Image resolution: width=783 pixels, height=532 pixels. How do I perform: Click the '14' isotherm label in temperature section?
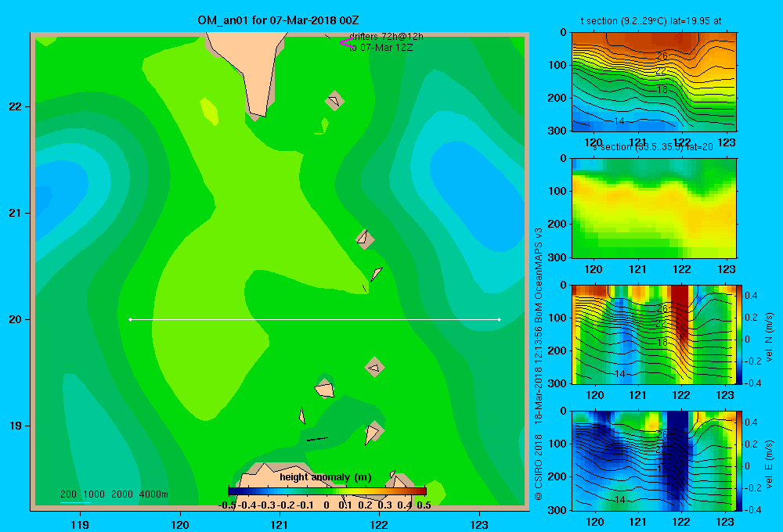pyautogui.click(x=619, y=120)
